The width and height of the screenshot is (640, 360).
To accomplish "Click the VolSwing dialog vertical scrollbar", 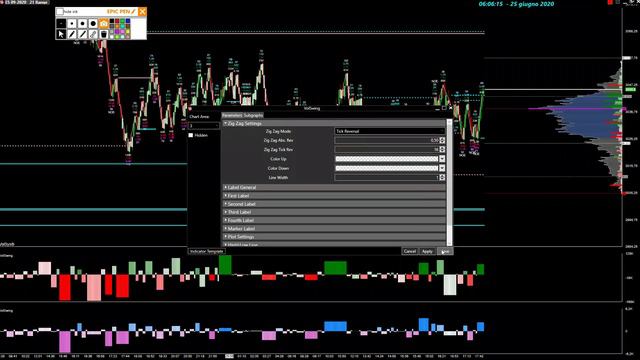I will (x=449, y=182).
